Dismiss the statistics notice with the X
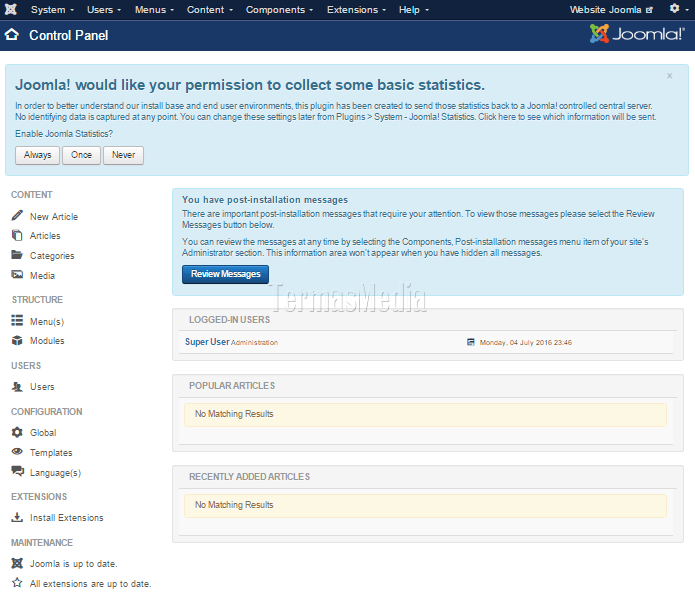The image size is (695, 594). [669, 76]
